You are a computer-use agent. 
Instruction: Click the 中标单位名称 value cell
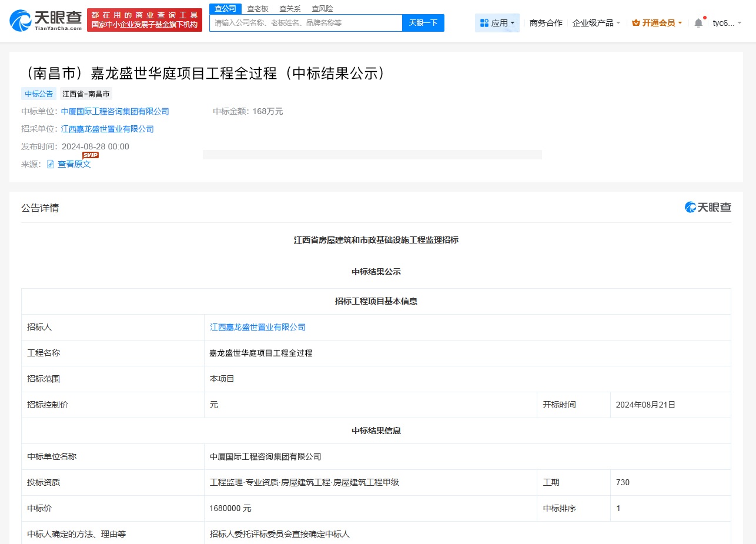467,456
